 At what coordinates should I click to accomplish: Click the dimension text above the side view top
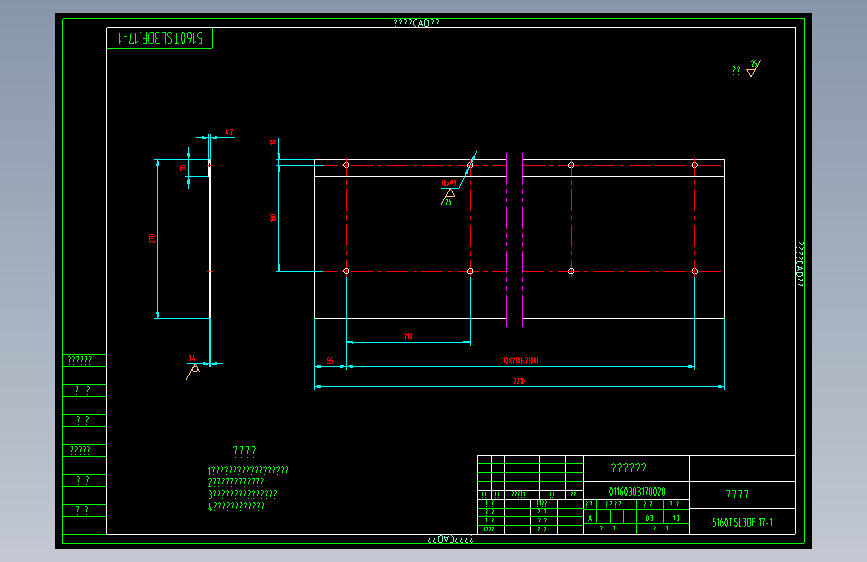229,132
